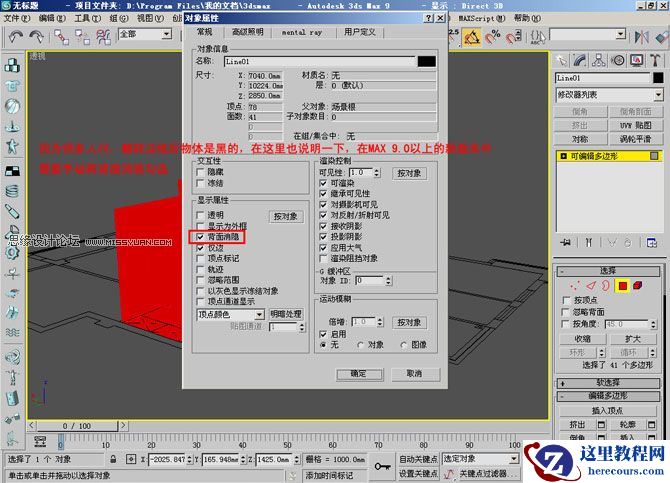Open the 工具 menu
This screenshot has height=483, width=670.
[88, 18]
